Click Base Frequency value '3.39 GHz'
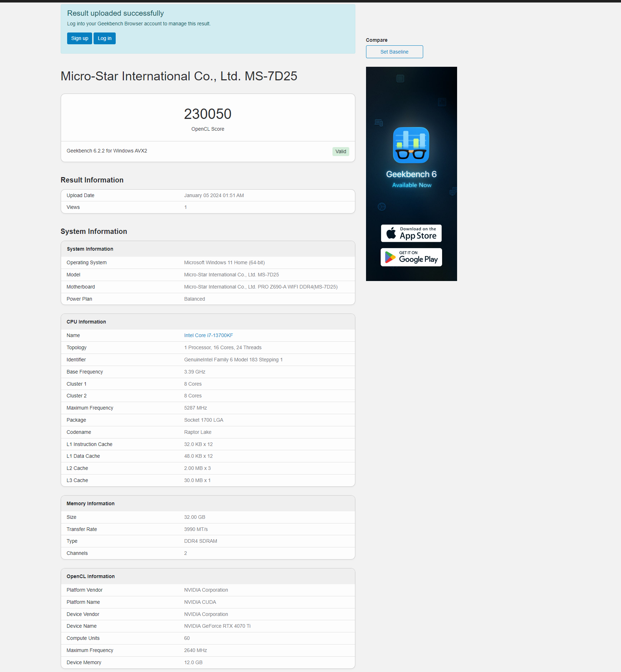This screenshot has width=621, height=672. [195, 372]
